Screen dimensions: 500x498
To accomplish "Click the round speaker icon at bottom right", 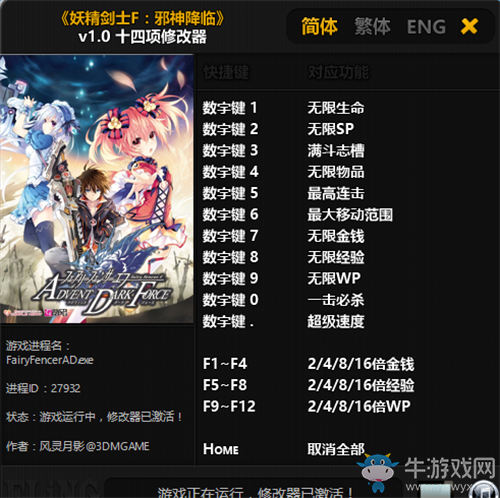I will (485, 490).
